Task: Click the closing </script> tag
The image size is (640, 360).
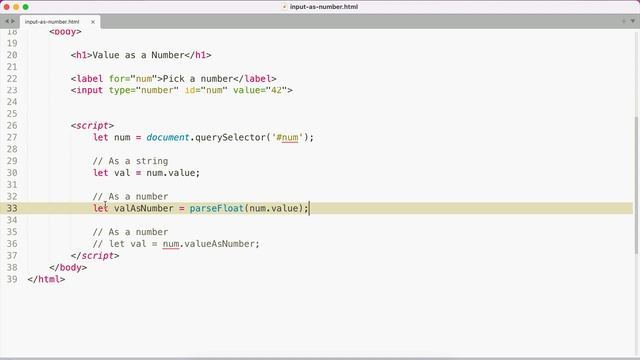Action: [95, 256]
